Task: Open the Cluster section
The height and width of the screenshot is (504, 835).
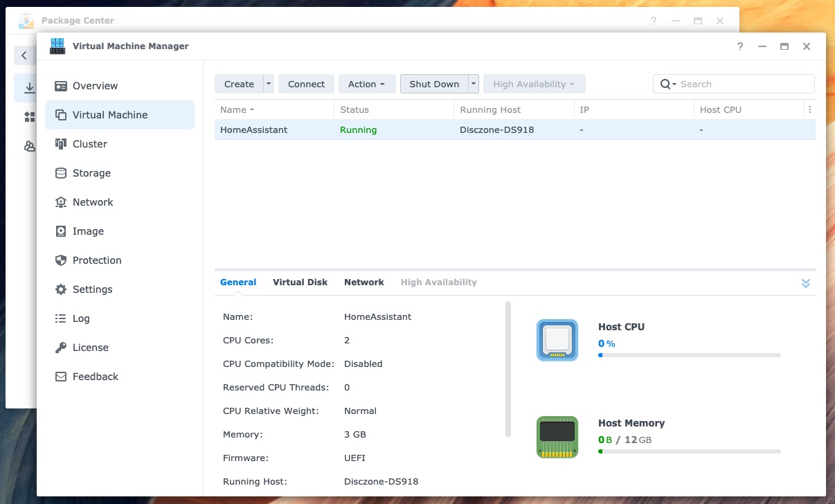Action: (120, 144)
